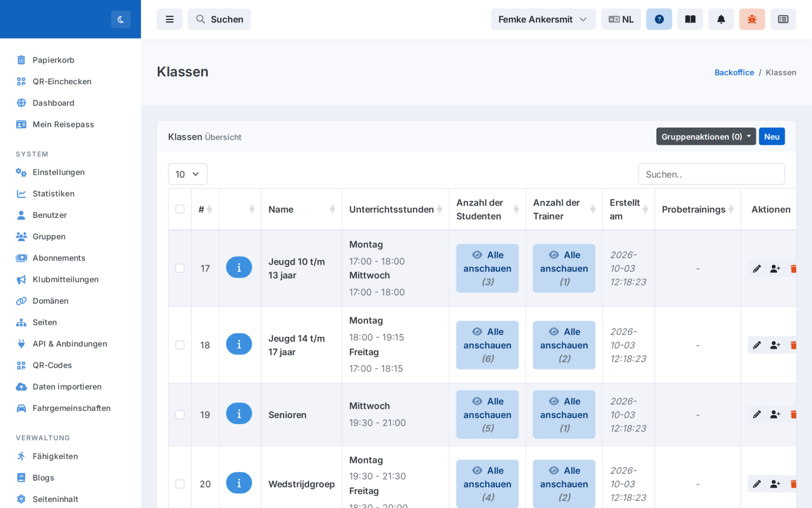The image size is (812, 508).
Task: Show info for class Jeugd 10 t/m 13 jaar
Action: pyautogui.click(x=239, y=267)
